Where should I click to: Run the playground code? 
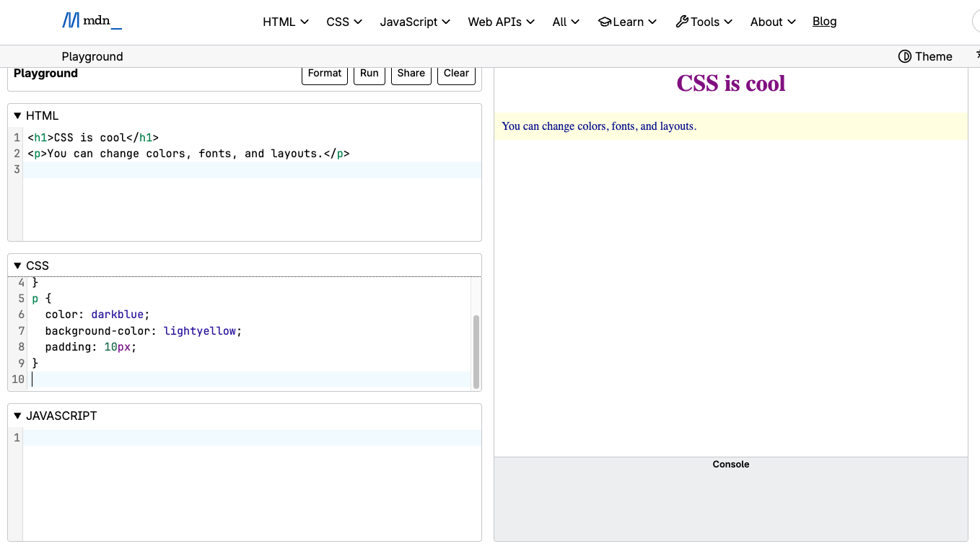point(369,74)
